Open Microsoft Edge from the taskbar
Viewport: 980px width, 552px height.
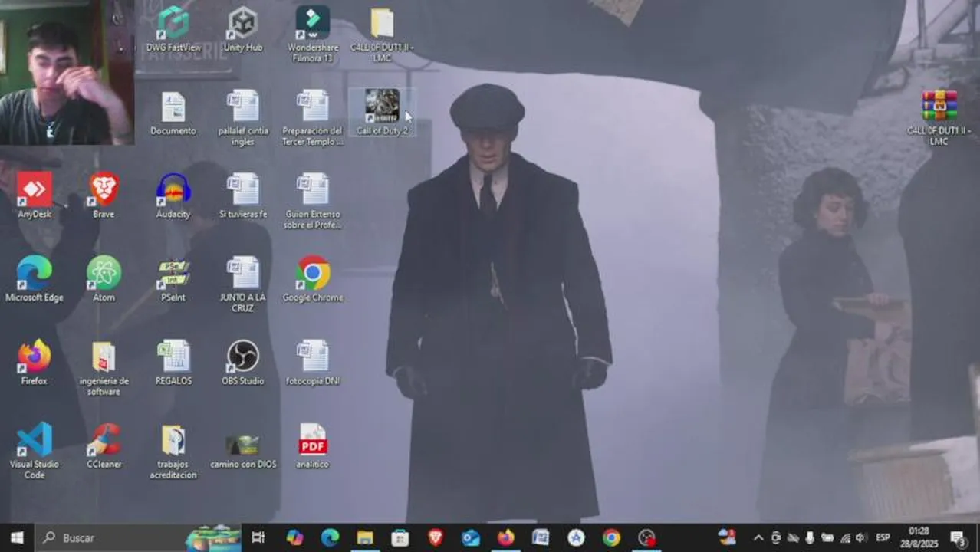pos(330,537)
